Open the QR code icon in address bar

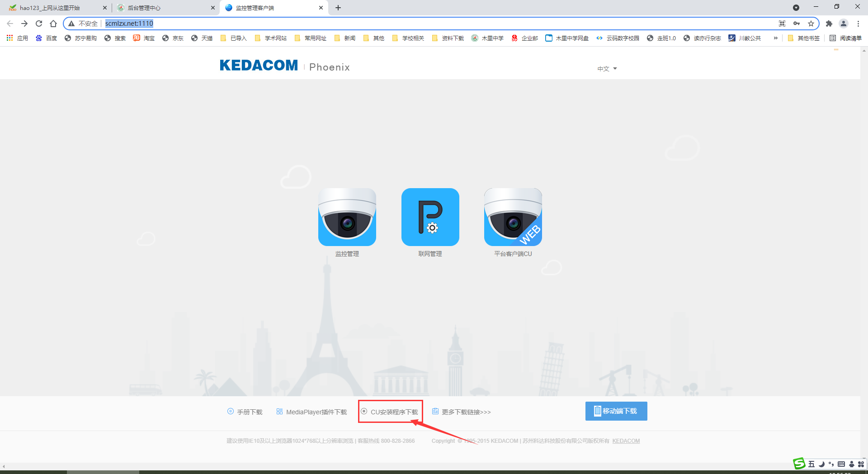782,24
